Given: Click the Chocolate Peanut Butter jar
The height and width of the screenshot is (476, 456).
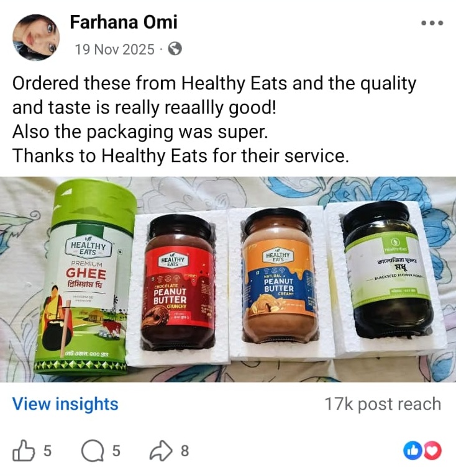Looking at the screenshot, I should (x=178, y=282).
